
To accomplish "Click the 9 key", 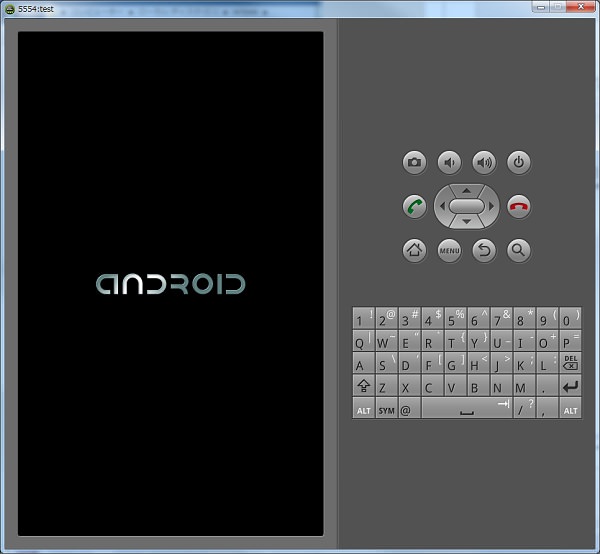I will coord(547,318).
